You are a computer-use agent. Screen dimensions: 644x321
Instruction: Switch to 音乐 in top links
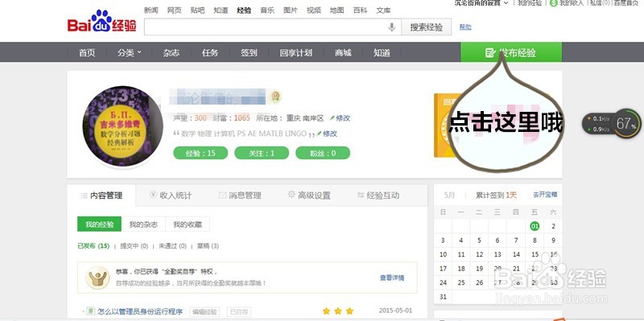click(267, 10)
